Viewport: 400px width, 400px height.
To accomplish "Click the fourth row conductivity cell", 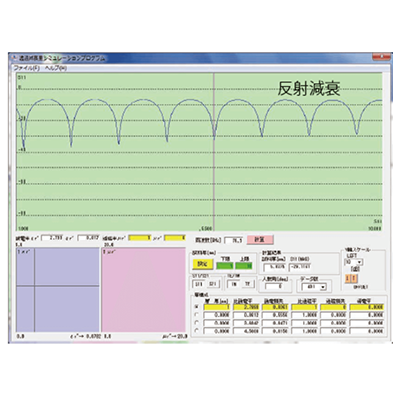I will tap(367, 331).
